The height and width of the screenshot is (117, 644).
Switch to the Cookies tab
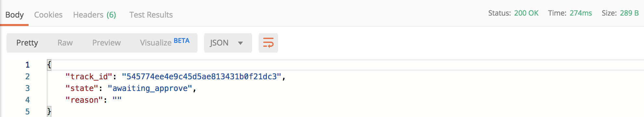click(48, 15)
